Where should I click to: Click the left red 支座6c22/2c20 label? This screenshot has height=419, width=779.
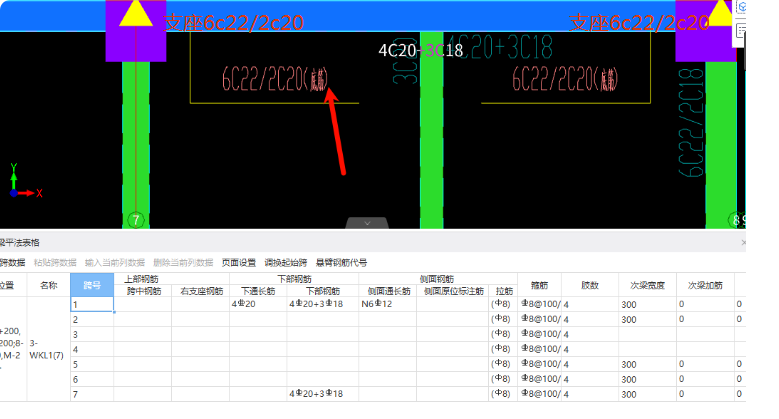[x=234, y=22]
